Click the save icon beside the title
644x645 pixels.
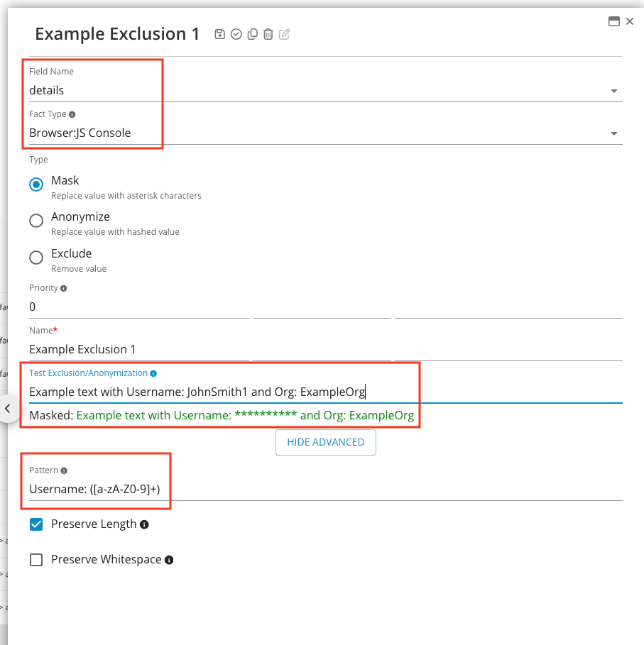220,34
